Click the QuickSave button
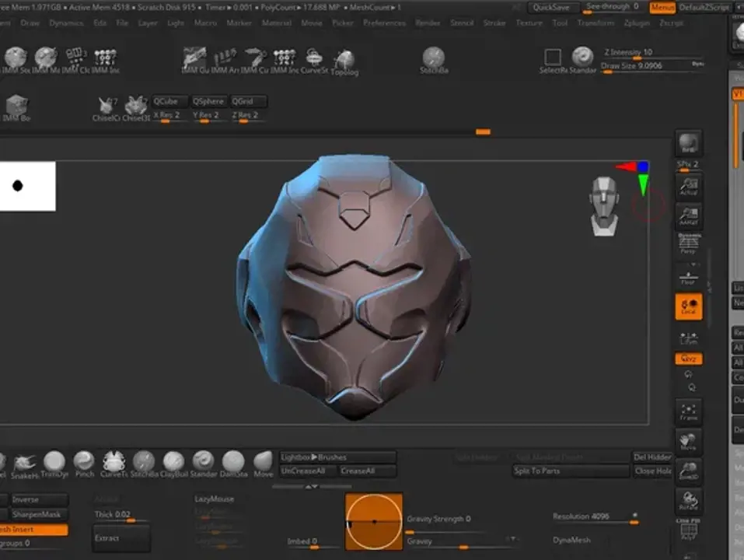This screenshot has width=744, height=560. [553, 8]
